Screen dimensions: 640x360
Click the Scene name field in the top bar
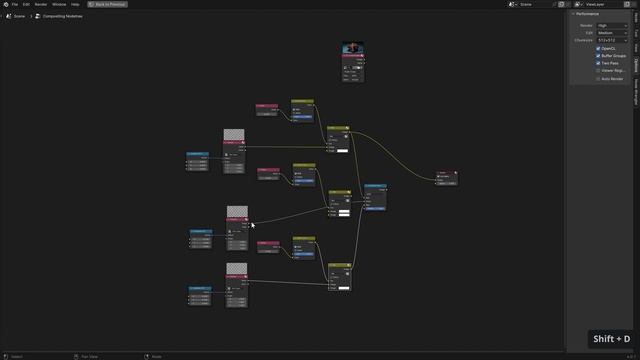[x=535, y=4]
